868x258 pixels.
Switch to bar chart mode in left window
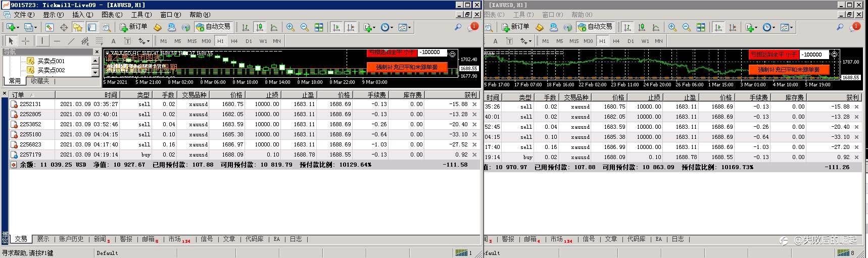pyautogui.click(x=246, y=27)
